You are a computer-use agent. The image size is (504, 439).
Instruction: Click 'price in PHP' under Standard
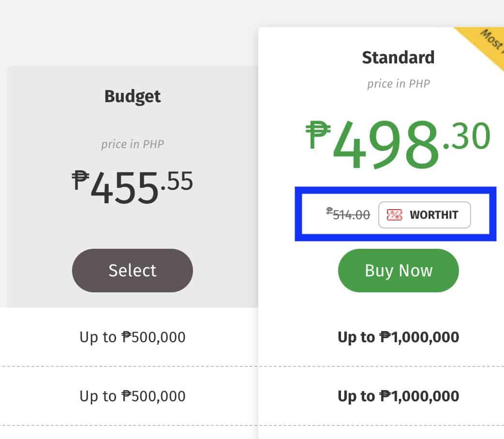coord(398,84)
